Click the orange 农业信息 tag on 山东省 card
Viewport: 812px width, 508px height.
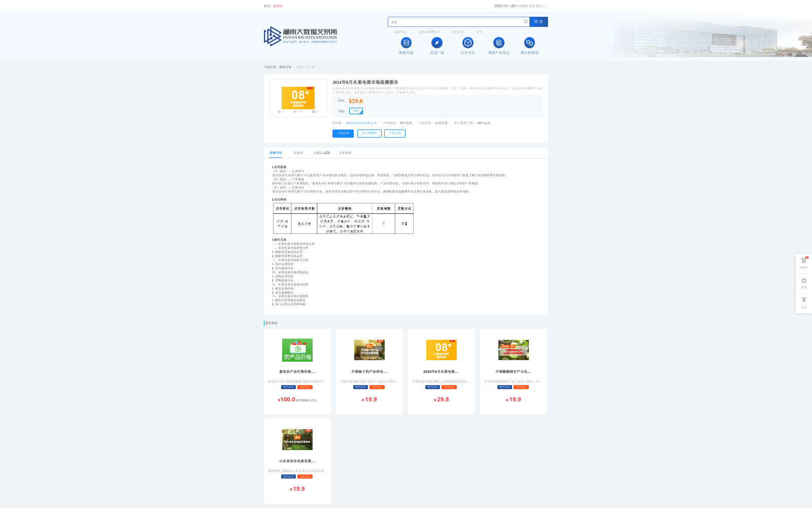[x=305, y=477]
